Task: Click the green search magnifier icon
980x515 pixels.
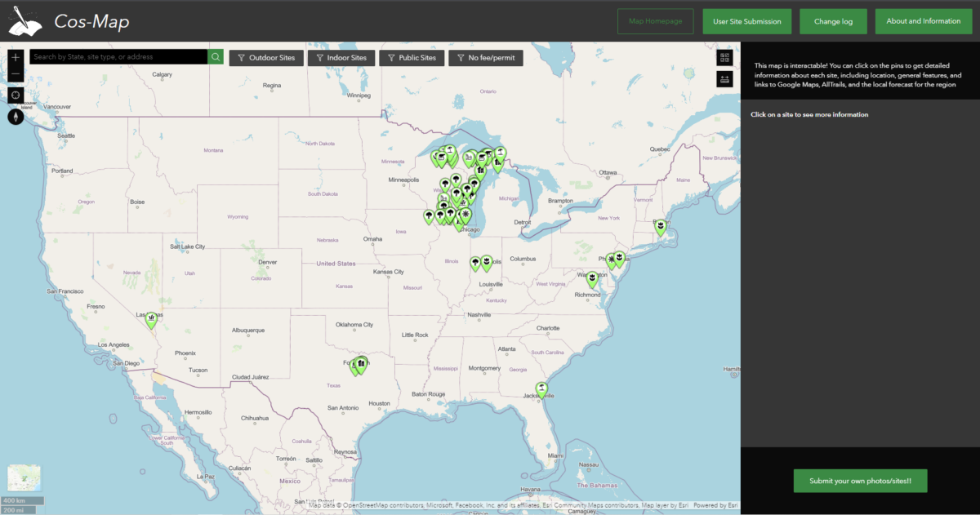Action: [215, 56]
